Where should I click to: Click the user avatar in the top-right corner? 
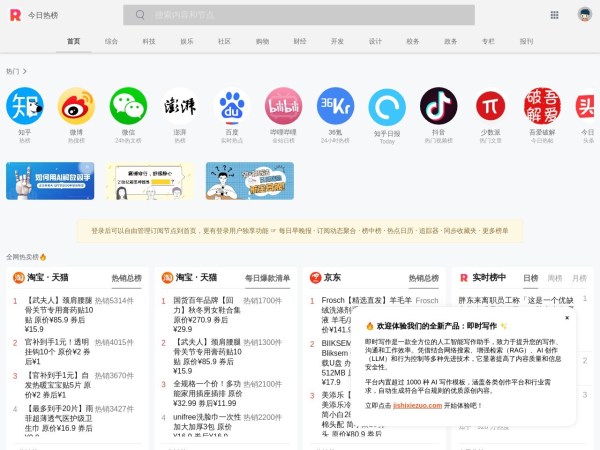[x=584, y=15]
